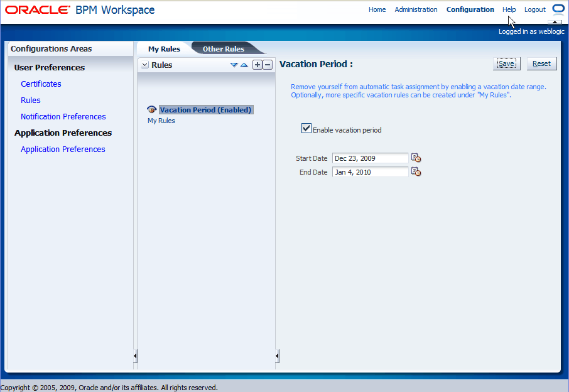Click the Logged in as weblogic text
Screen dimensions: 569x392
(531, 31)
